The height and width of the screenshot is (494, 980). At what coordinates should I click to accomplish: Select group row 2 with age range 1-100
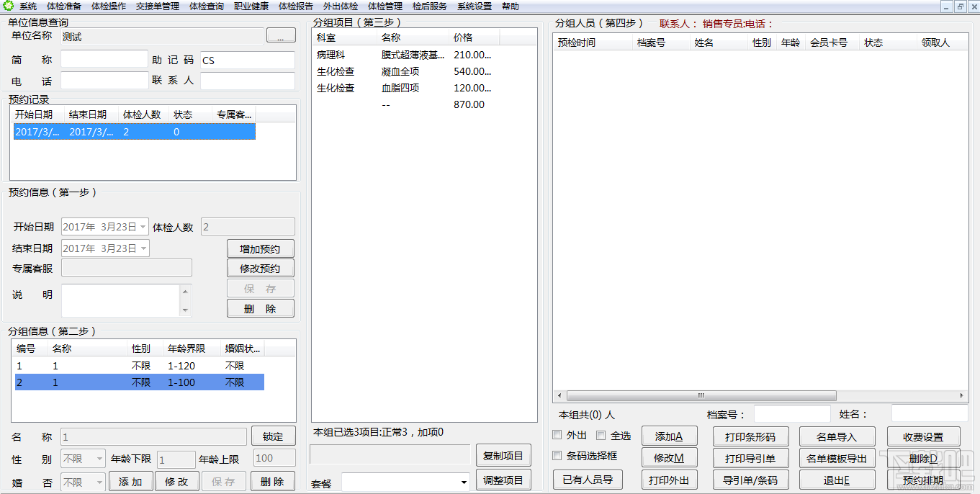point(139,382)
